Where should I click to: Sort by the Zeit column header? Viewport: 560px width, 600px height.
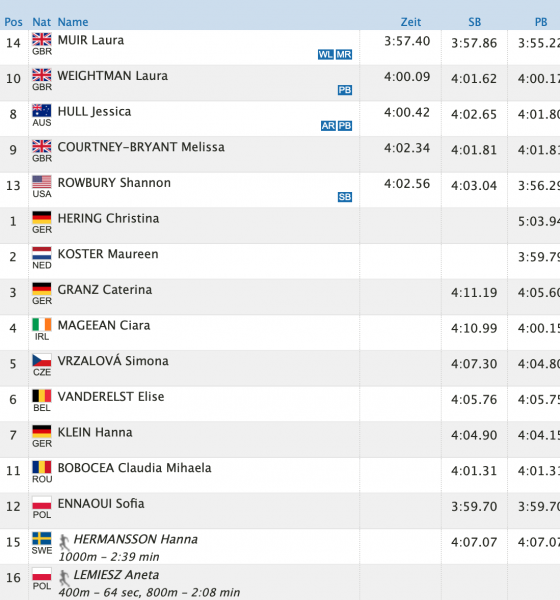[411, 22]
